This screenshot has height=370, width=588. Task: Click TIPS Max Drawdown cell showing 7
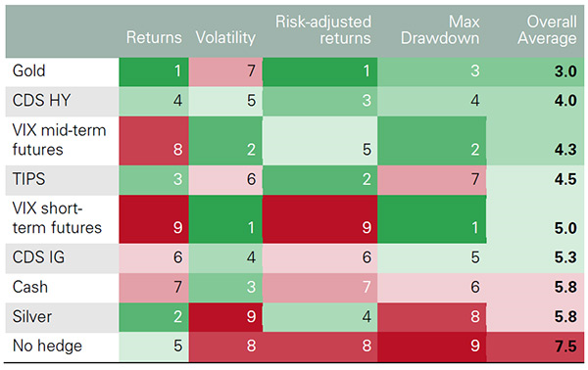click(x=432, y=180)
